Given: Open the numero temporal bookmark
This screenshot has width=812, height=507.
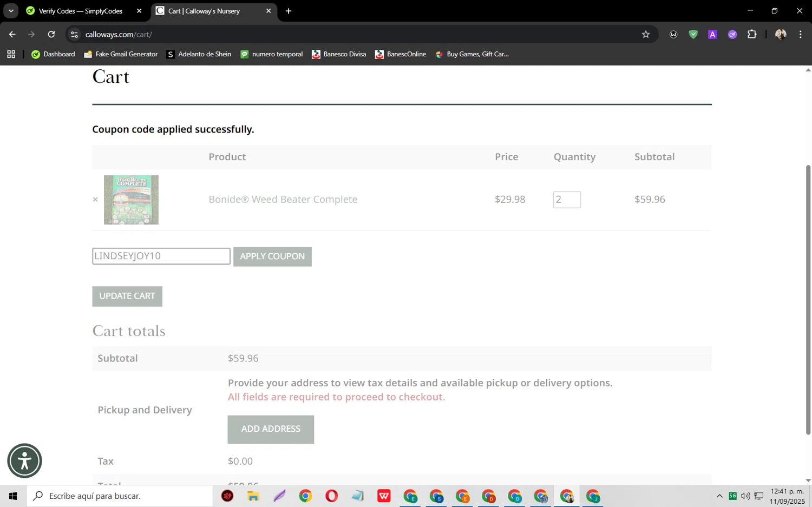Looking at the screenshot, I should point(271,54).
